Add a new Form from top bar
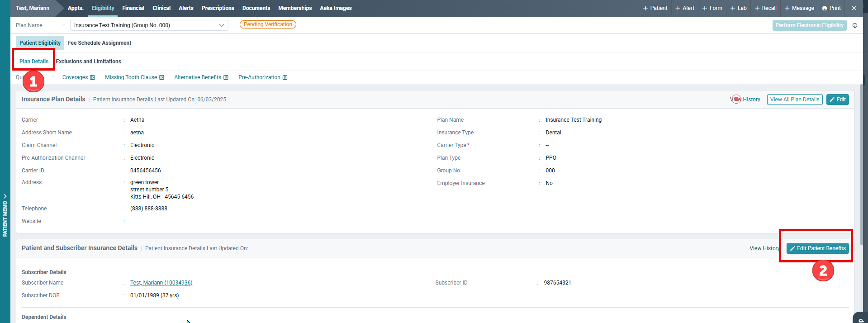This screenshot has width=868, height=323. click(x=712, y=8)
